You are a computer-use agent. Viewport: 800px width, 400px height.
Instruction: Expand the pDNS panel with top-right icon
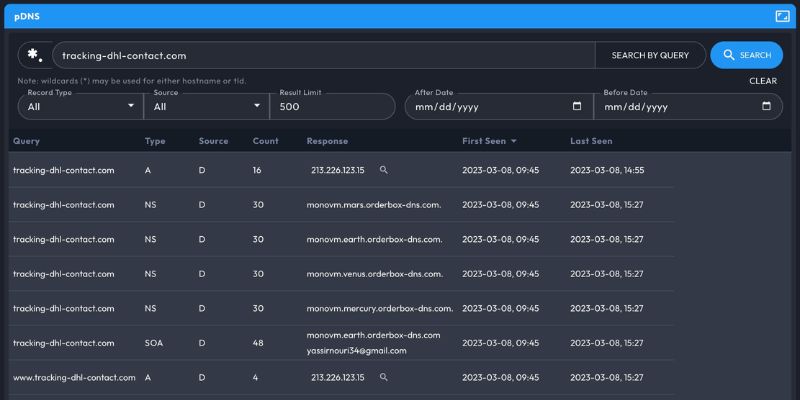click(782, 16)
